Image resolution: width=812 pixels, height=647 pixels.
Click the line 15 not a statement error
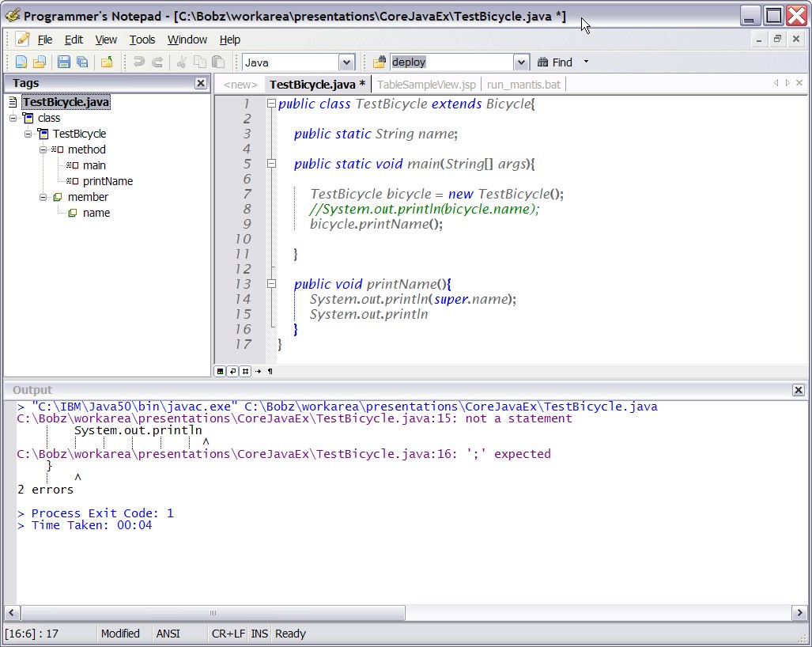click(295, 418)
